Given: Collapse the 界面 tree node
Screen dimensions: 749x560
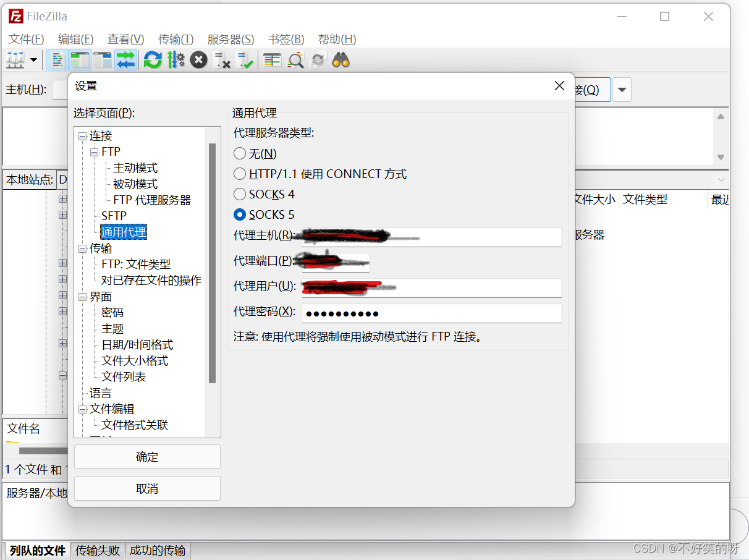Looking at the screenshot, I should click(x=83, y=297).
